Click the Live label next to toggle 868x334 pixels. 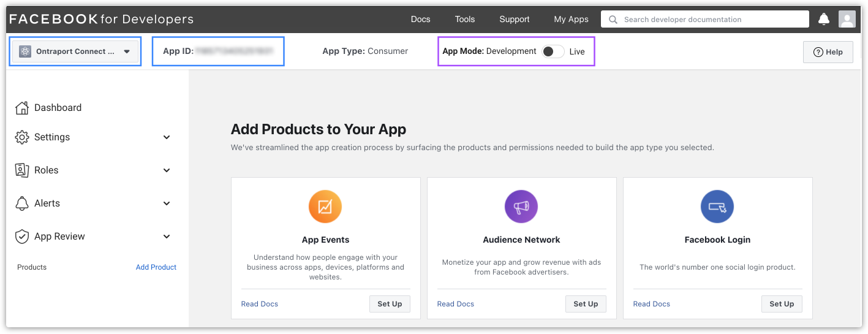577,51
